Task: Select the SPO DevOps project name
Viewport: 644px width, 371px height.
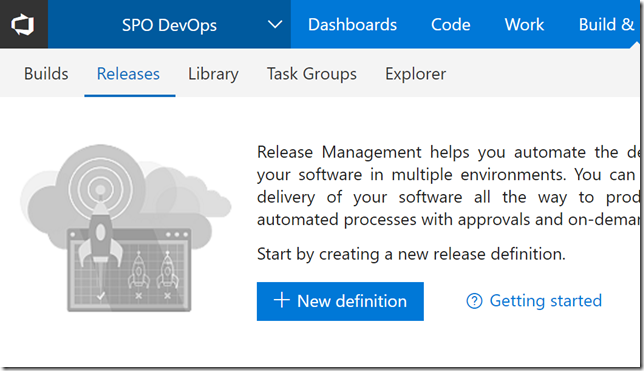Action: [x=169, y=25]
